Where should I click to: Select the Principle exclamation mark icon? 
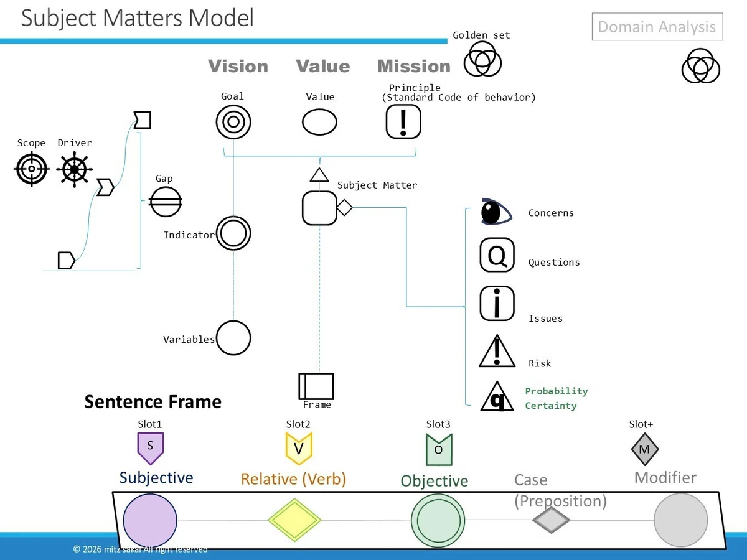click(x=403, y=121)
